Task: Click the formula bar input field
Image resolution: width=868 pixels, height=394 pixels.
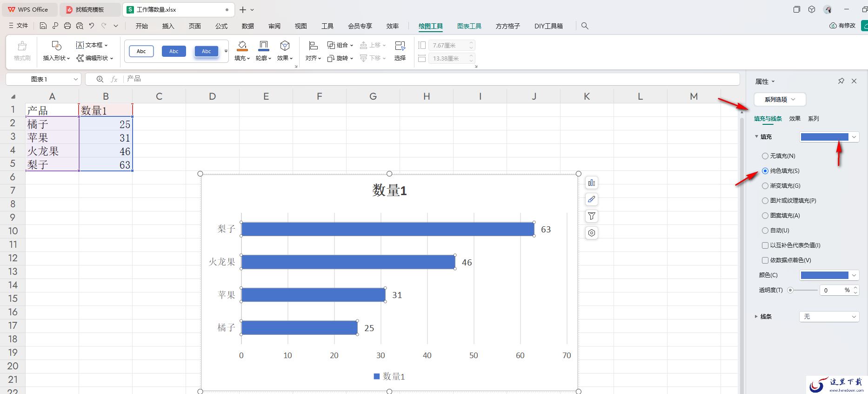Action: click(x=430, y=79)
